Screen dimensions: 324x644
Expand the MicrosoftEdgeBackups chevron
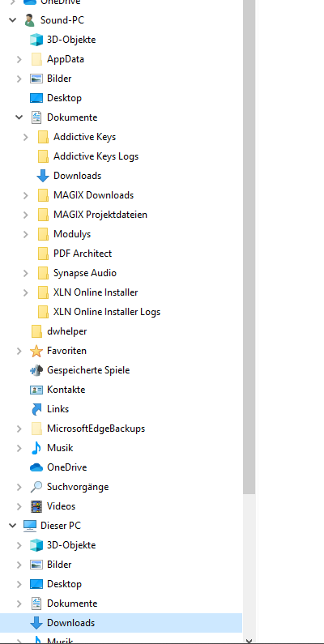pos(19,429)
